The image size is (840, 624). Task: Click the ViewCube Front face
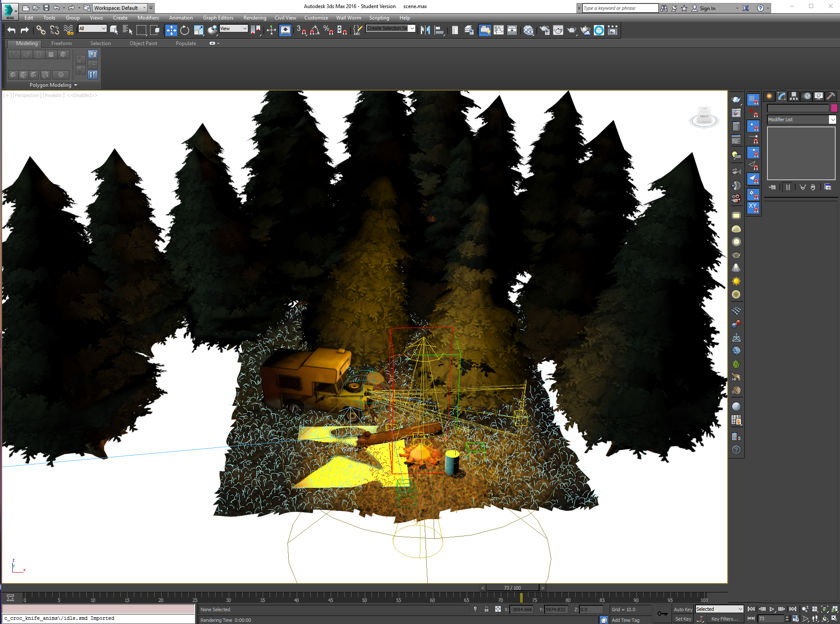704,117
